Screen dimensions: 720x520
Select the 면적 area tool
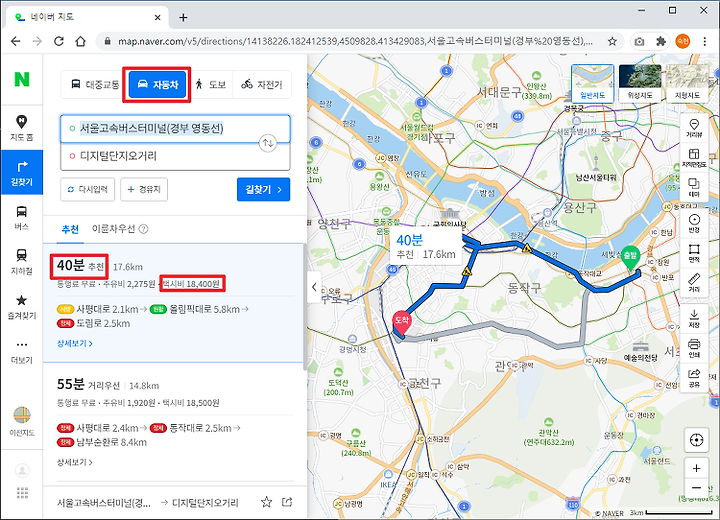pos(694,253)
